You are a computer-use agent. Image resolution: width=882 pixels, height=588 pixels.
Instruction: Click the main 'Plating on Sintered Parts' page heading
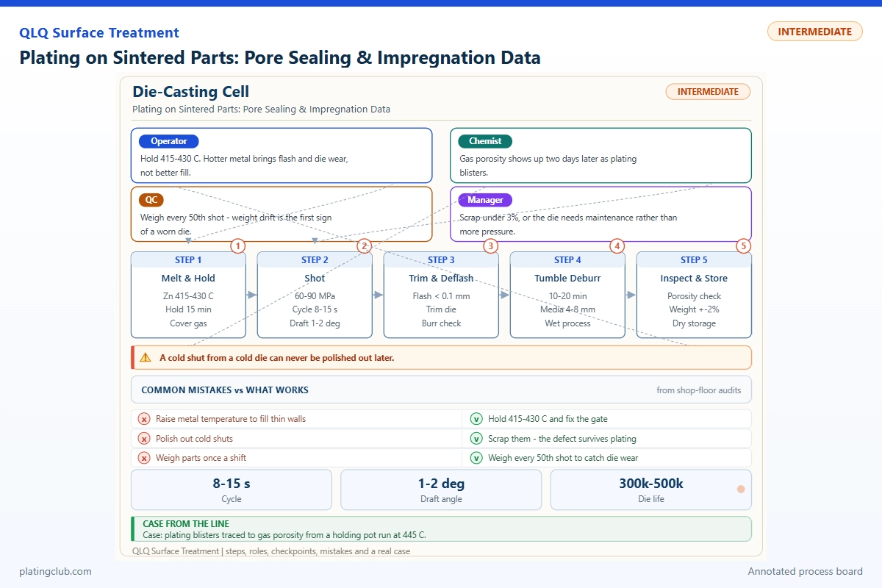pyautogui.click(x=280, y=57)
